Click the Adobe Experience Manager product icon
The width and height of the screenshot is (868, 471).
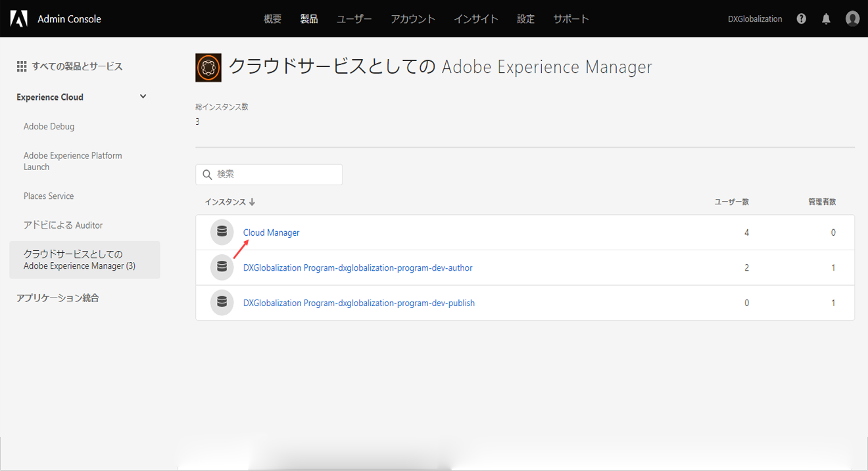[x=208, y=68]
